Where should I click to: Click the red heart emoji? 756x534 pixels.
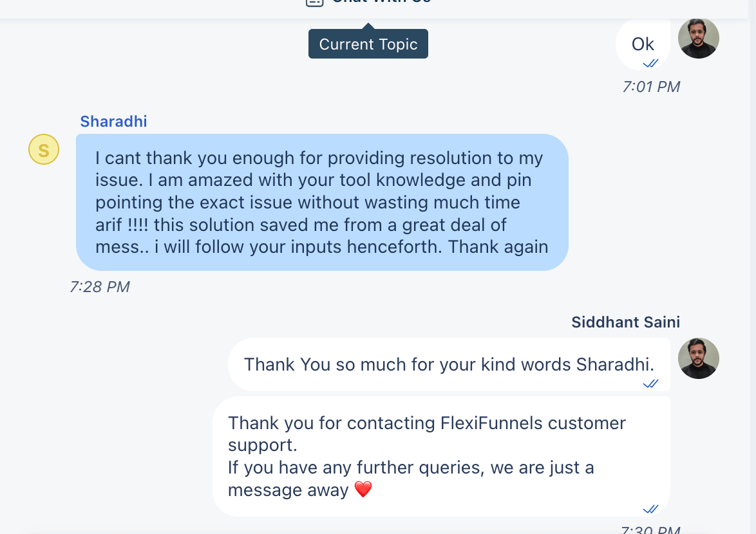pos(364,490)
